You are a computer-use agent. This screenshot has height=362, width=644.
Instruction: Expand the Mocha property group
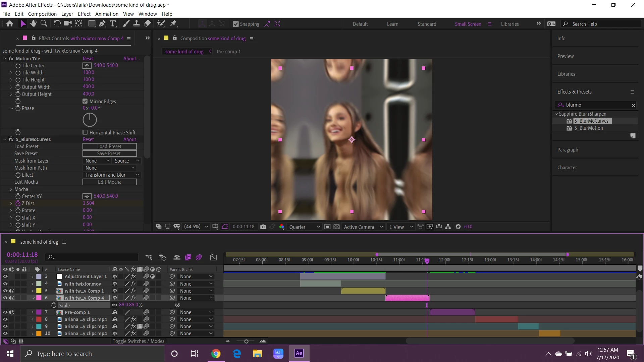[11, 189]
